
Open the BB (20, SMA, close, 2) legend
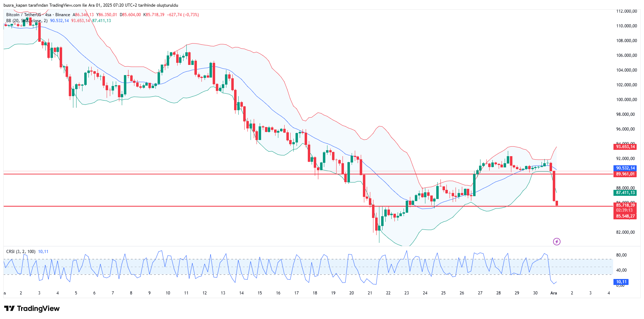point(27,21)
